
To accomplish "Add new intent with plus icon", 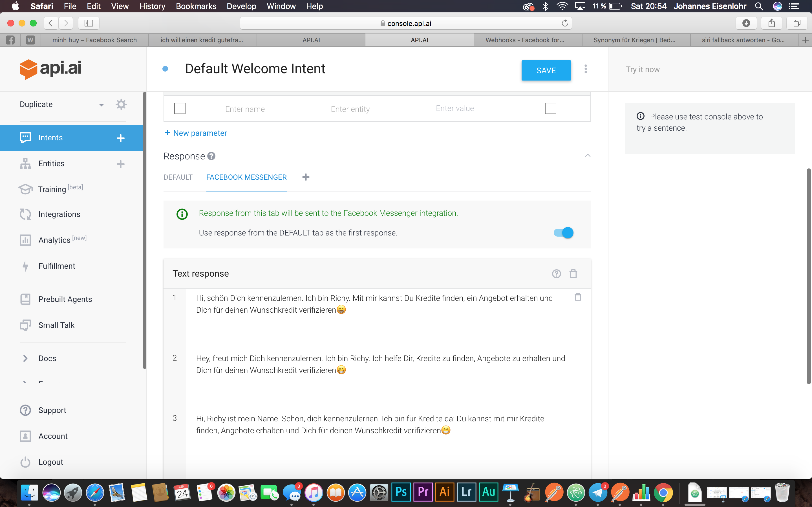I will coord(120,138).
